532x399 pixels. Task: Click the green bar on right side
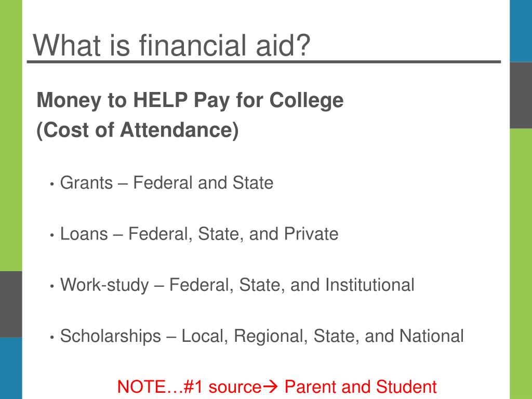click(x=521, y=263)
